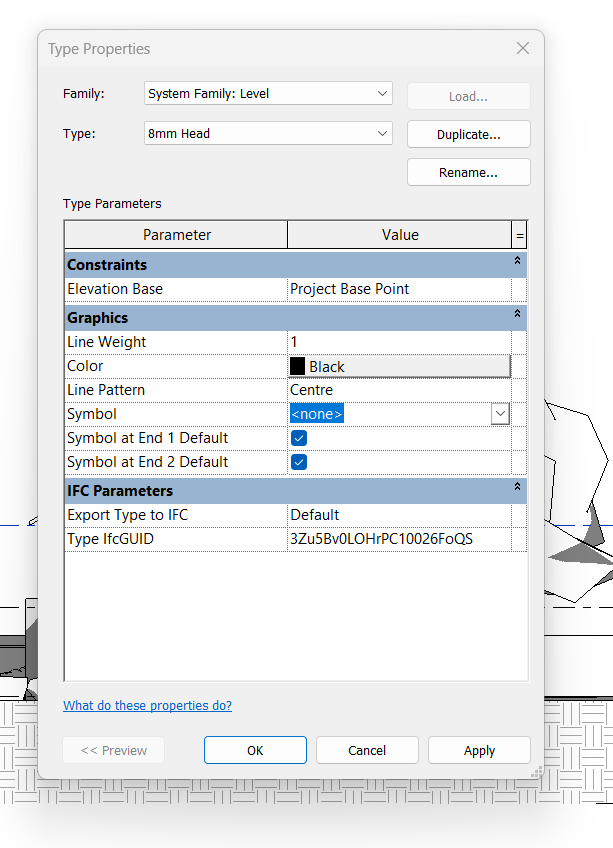This screenshot has width=613, height=848.
Task: Select the Line Weight value field
Action: click(x=400, y=341)
